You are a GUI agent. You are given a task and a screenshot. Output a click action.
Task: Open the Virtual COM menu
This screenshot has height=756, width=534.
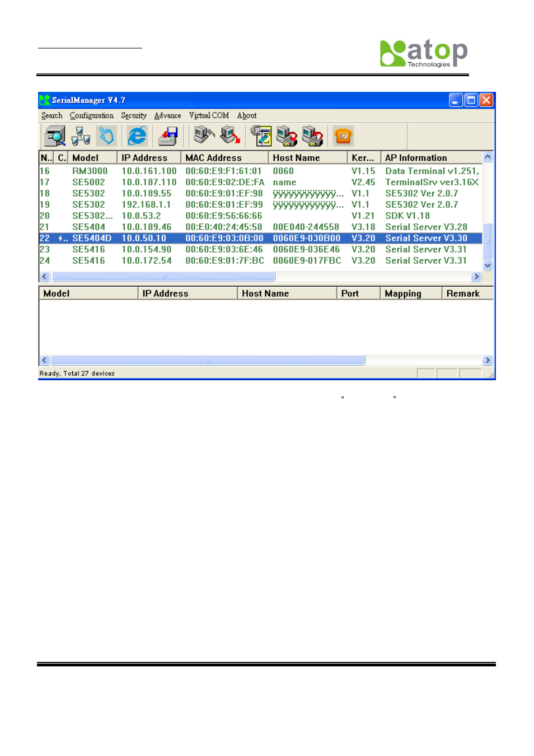209,115
